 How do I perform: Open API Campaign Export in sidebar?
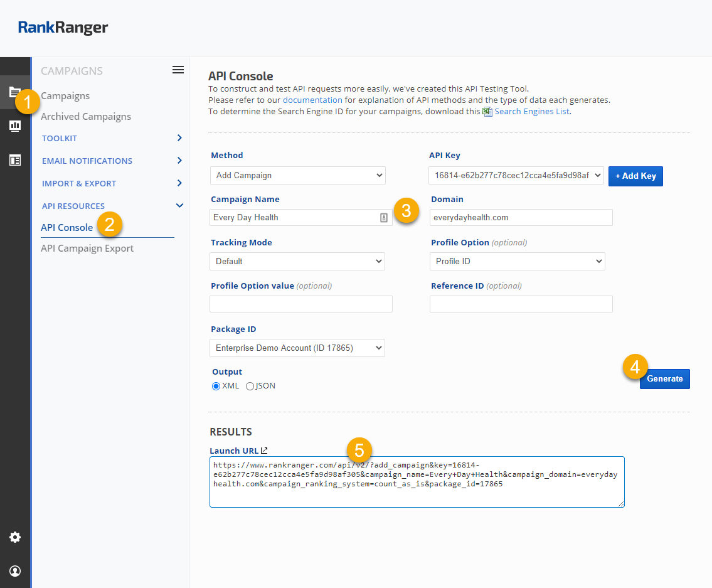pos(87,248)
